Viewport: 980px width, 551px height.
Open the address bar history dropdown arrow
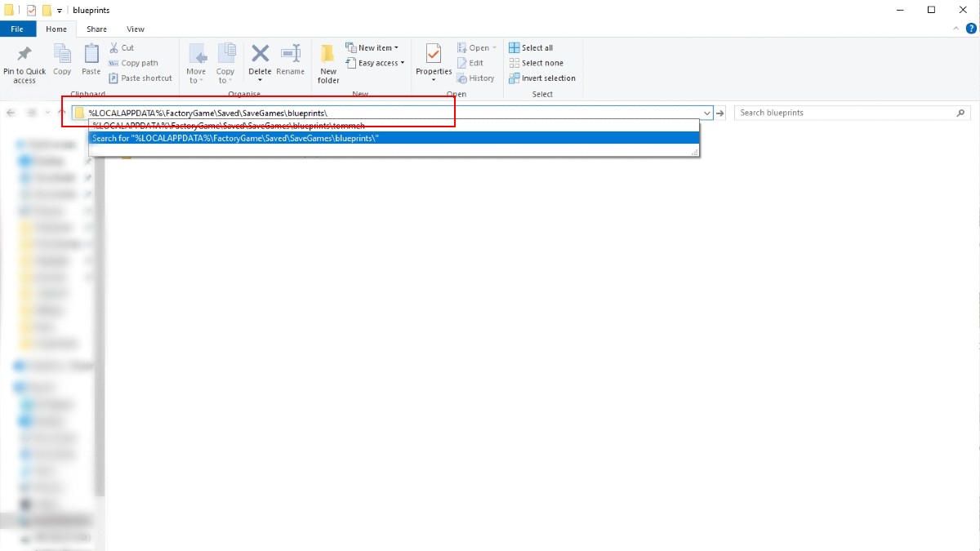coord(706,113)
